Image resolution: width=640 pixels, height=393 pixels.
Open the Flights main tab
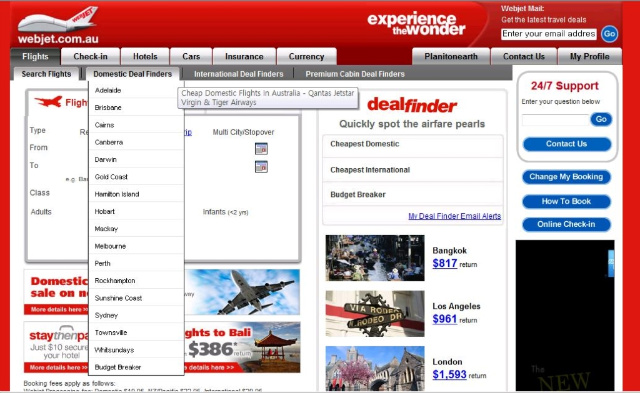coord(35,56)
